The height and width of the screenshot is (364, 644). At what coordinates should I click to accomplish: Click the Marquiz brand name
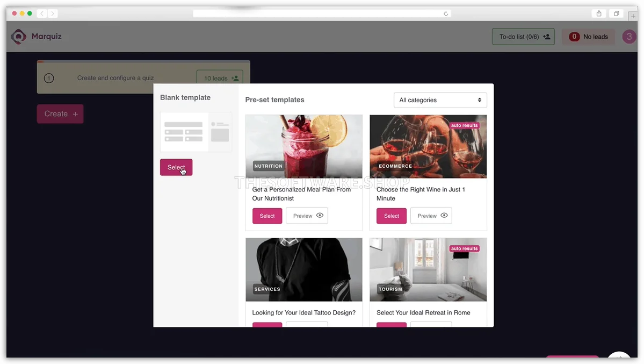[46, 36]
